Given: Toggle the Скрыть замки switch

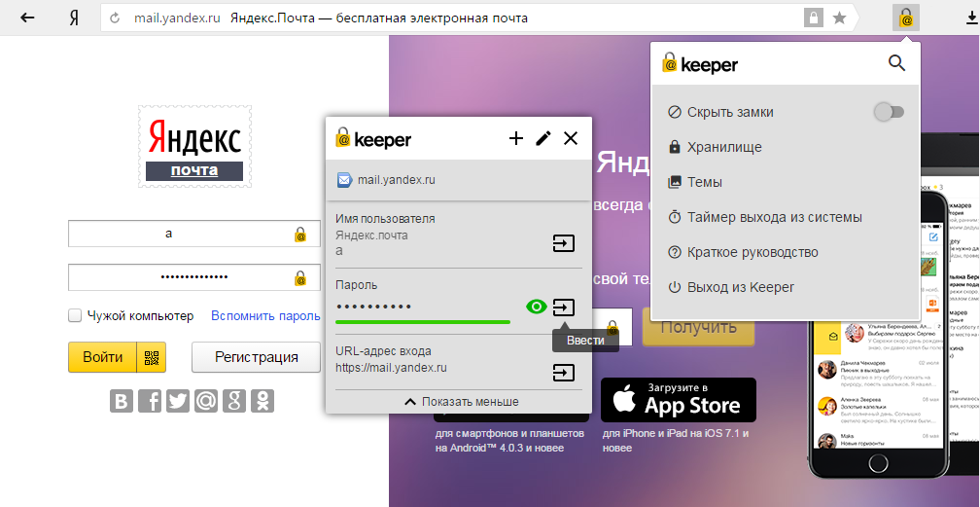Looking at the screenshot, I should [889, 113].
